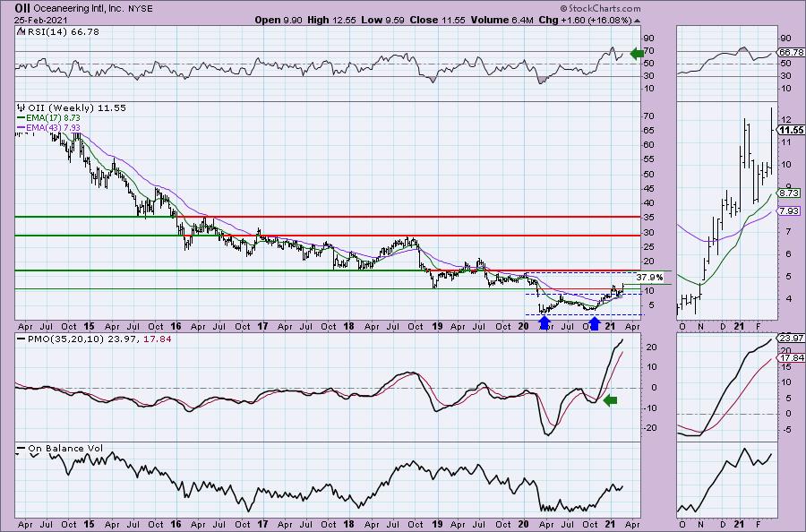
Task: Click the 11.55 price tag in the zoom panel
Action: coord(793,131)
